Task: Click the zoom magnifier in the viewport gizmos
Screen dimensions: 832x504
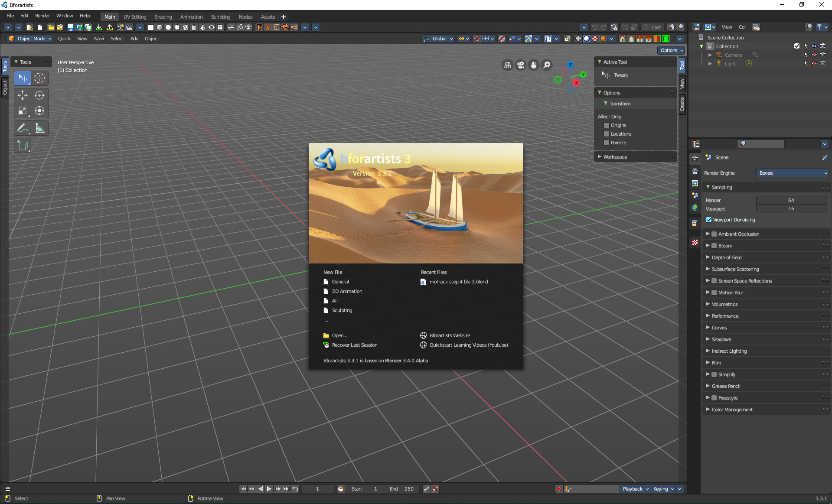Action: (547, 65)
